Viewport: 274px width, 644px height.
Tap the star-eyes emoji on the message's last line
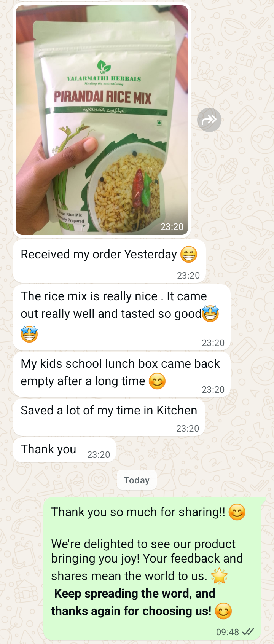pos(29,334)
